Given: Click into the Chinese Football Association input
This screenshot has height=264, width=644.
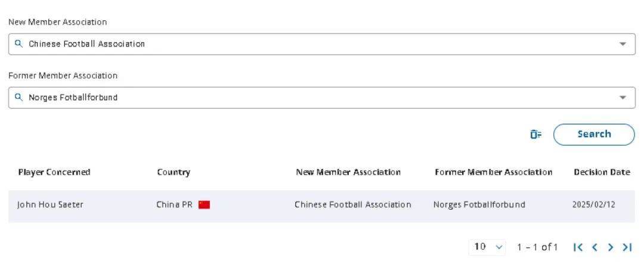Looking at the screenshot, I should click(298, 44).
